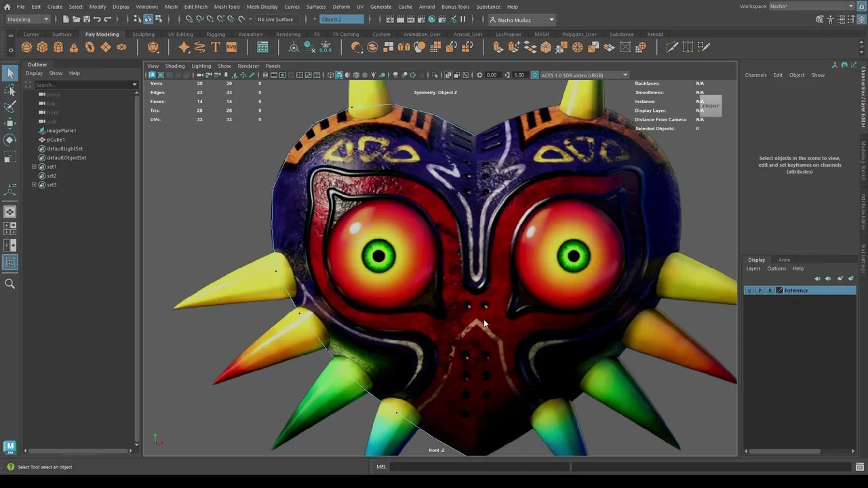The width and height of the screenshot is (868, 488).
Task: Click the Multi-Cut knife tool shelf icon
Action: pos(672,47)
